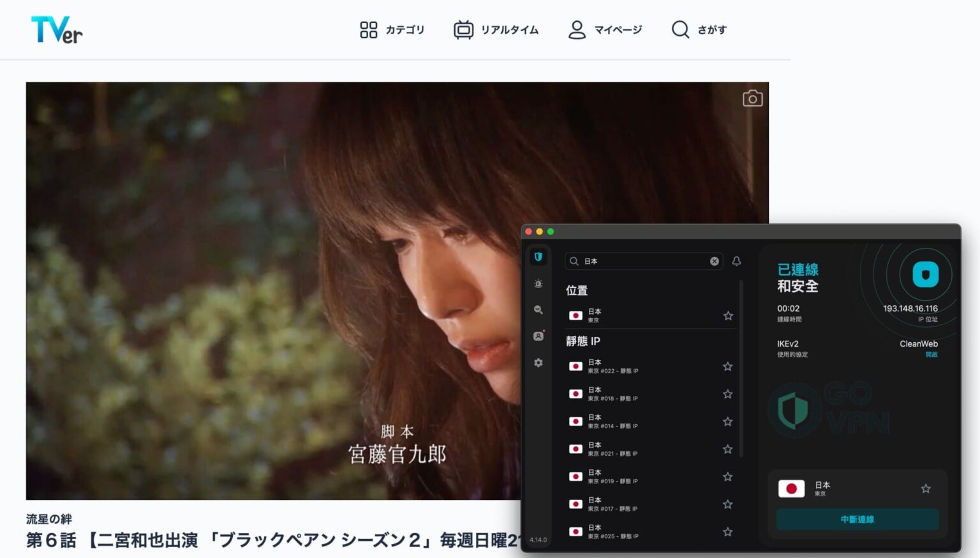Open notifications via the bell icon

point(736,261)
